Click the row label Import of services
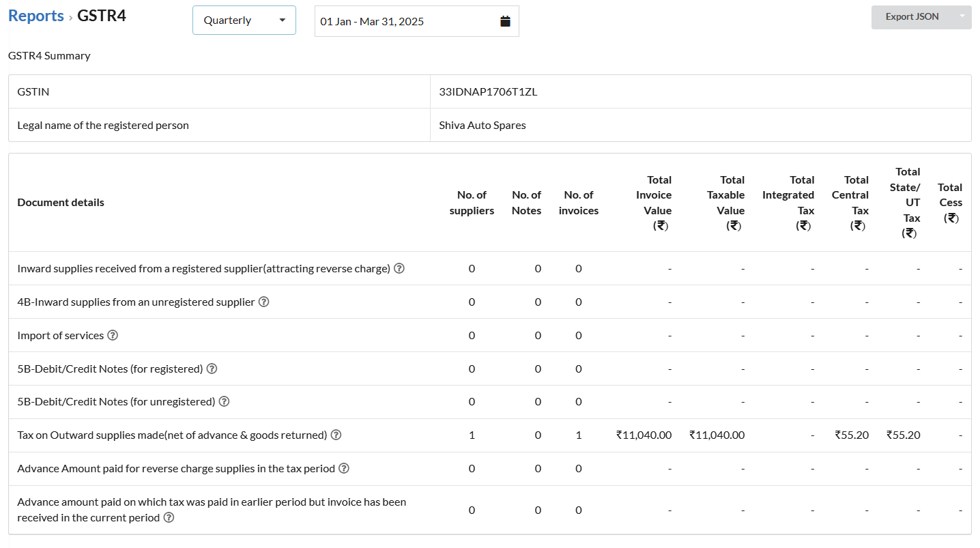980x548 pixels. 61,335
